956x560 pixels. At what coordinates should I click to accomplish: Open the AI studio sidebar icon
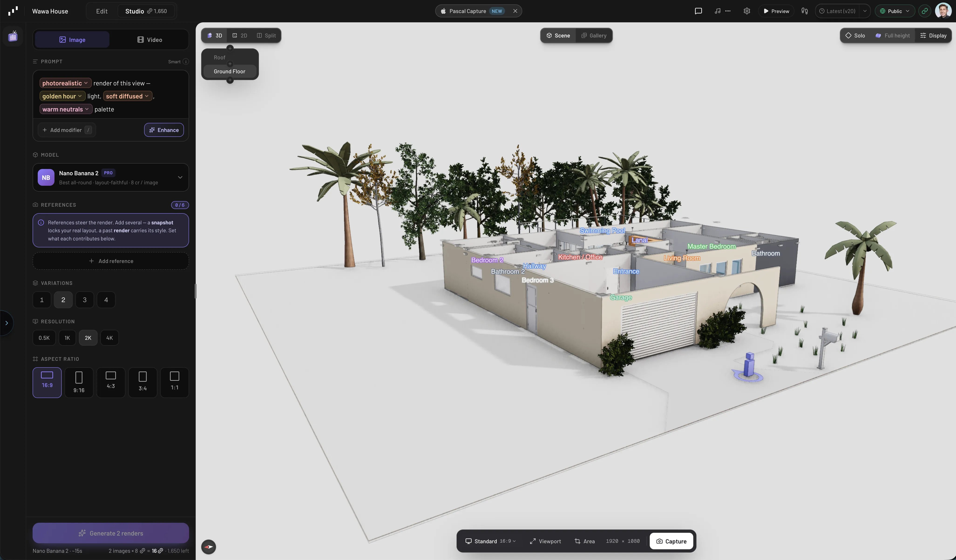pos(13,36)
